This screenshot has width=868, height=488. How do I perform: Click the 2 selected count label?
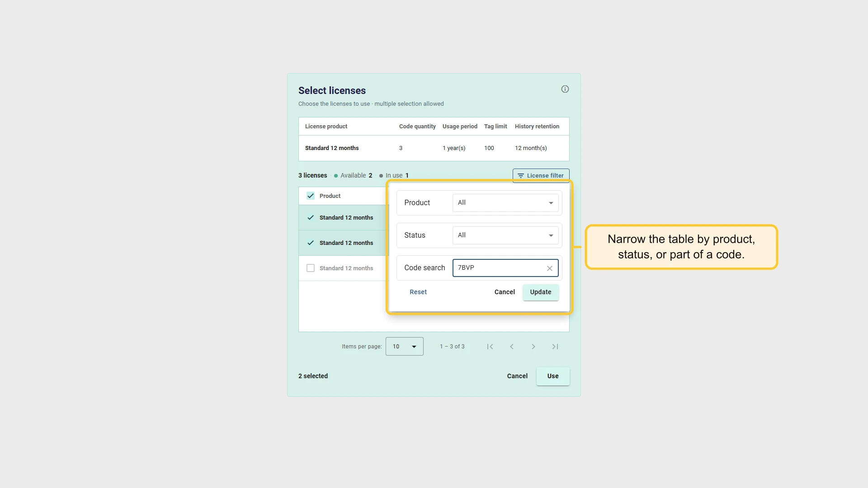coord(313,376)
